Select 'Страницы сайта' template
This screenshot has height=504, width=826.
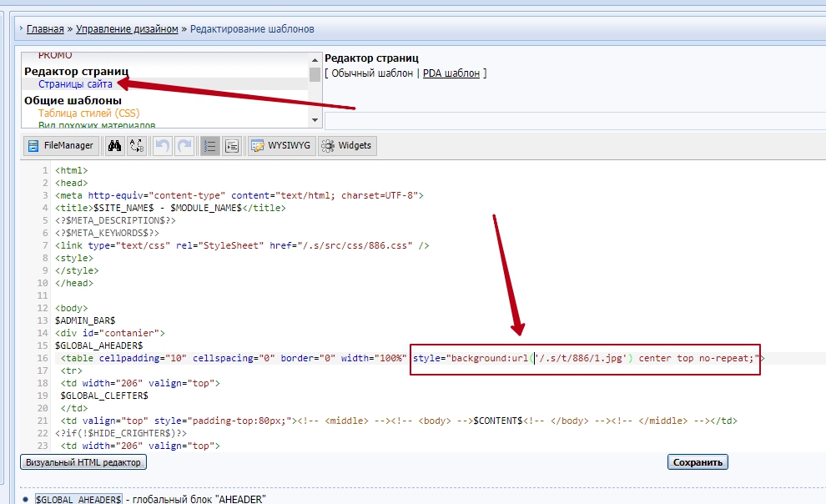75,84
